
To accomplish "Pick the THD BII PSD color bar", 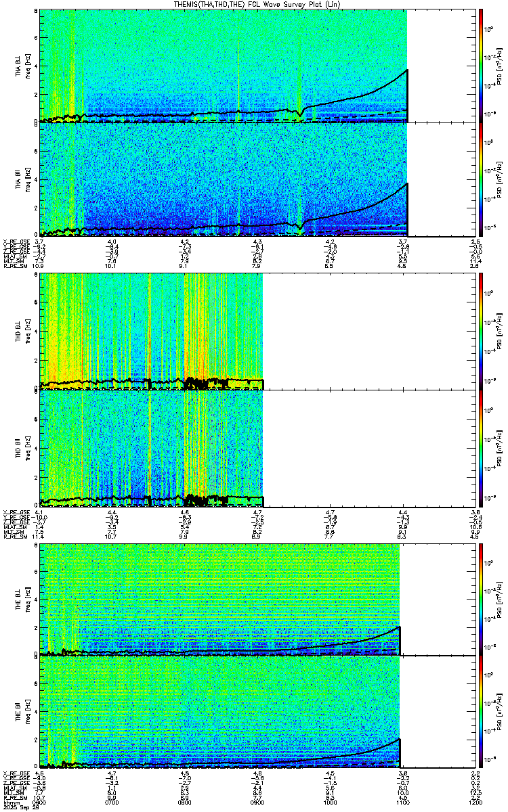I will [481, 448].
